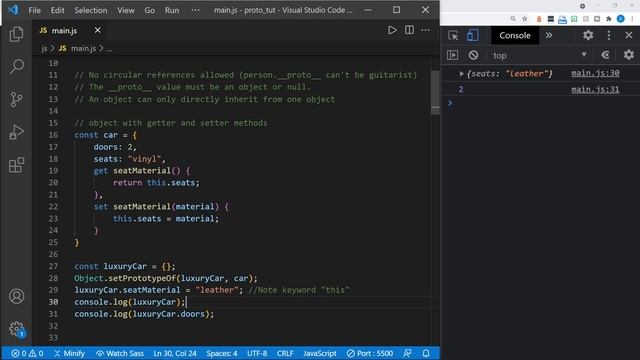The width and height of the screenshot is (640, 360).
Task: Open the File menu
Action: pyautogui.click(x=34, y=10)
